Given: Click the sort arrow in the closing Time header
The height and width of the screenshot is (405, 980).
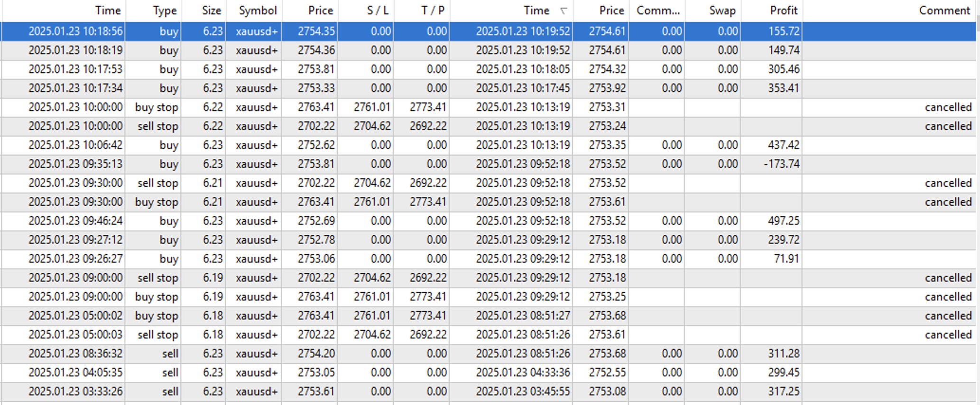Looking at the screenshot, I should 564,11.
